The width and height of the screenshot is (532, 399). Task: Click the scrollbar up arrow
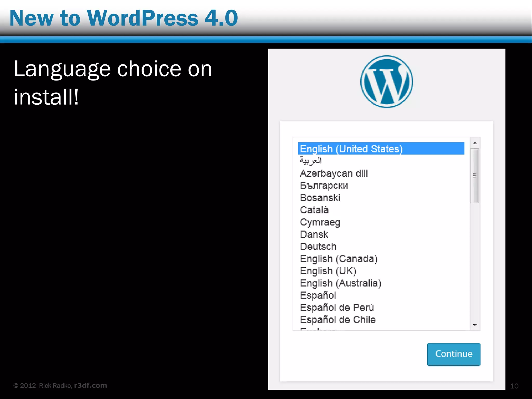[475, 143]
